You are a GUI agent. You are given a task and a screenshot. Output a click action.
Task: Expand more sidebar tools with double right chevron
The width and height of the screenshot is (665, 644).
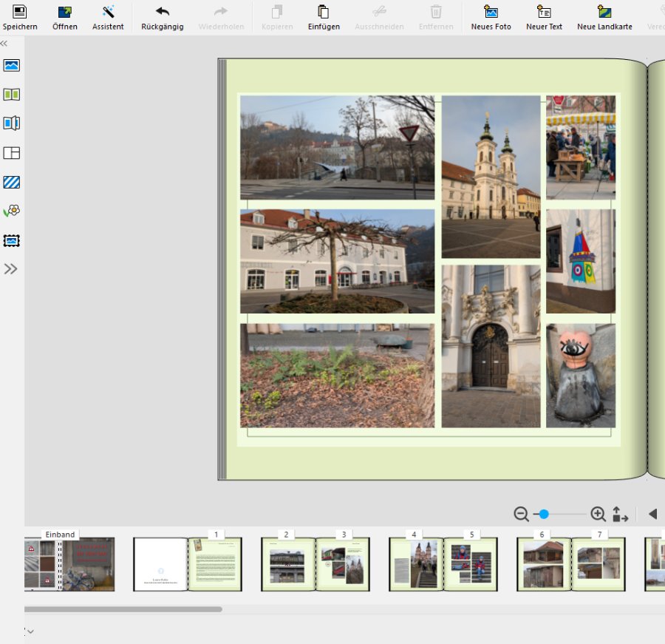(11, 269)
